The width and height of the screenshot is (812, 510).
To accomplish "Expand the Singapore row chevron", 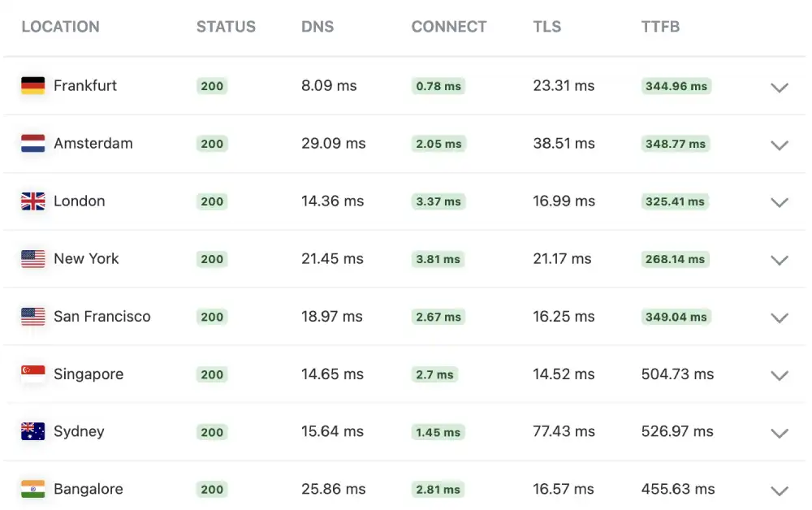I will pos(779,376).
